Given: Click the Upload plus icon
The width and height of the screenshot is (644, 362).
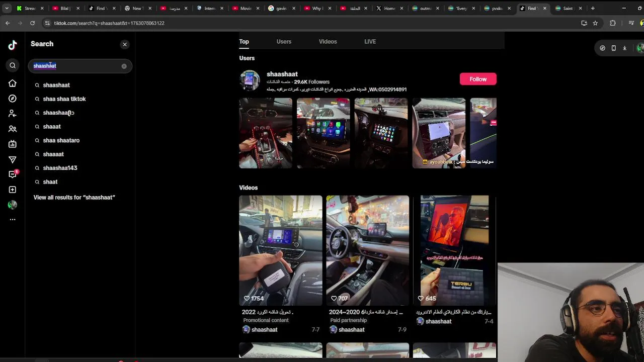Looking at the screenshot, I should [x=13, y=190].
